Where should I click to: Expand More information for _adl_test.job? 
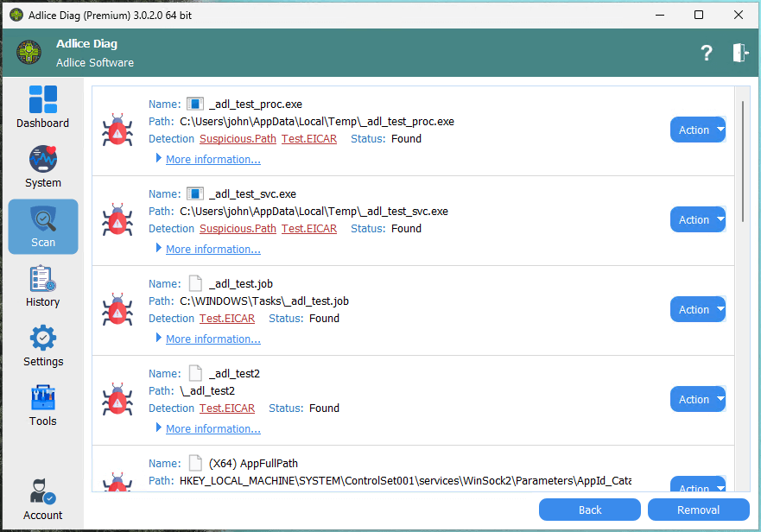pos(212,339)
